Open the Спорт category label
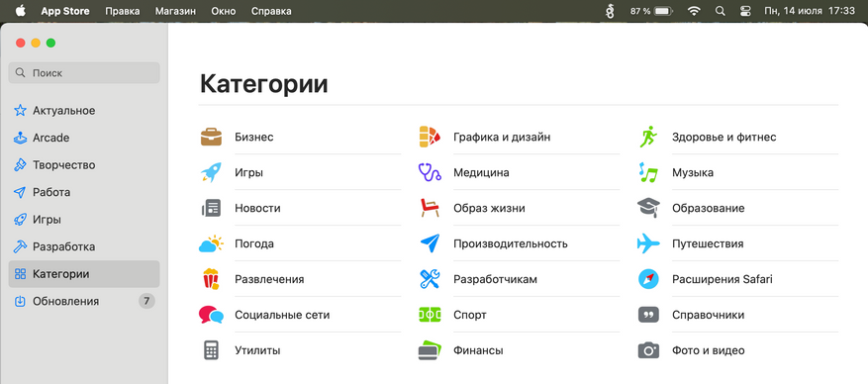Screen dimensions: 868x384 (x=470, y=315)
